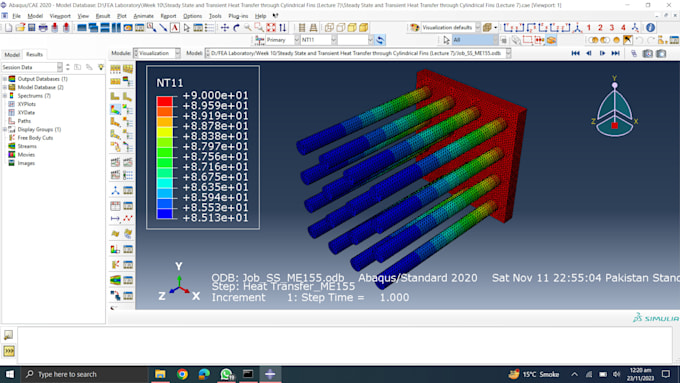Switch to the Results tab
The width and height of the screenshot is (680, 383).
pos(34,54)
